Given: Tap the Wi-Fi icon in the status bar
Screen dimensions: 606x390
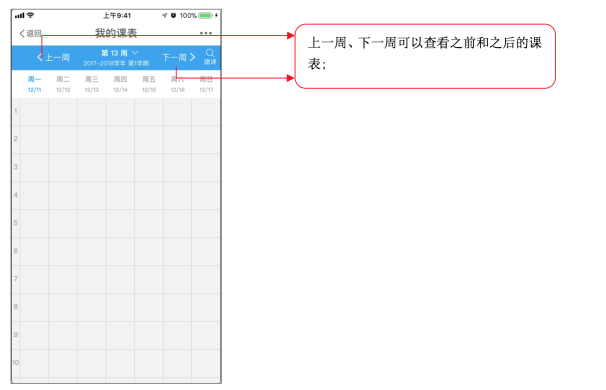Looking at the screenshot, I should (x=30, y=15).
